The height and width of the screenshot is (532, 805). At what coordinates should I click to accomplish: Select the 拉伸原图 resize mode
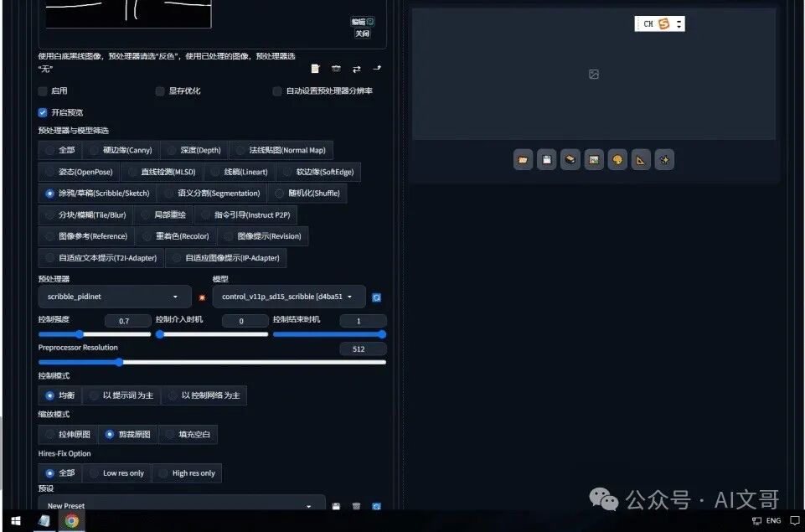tap(65, 434)
